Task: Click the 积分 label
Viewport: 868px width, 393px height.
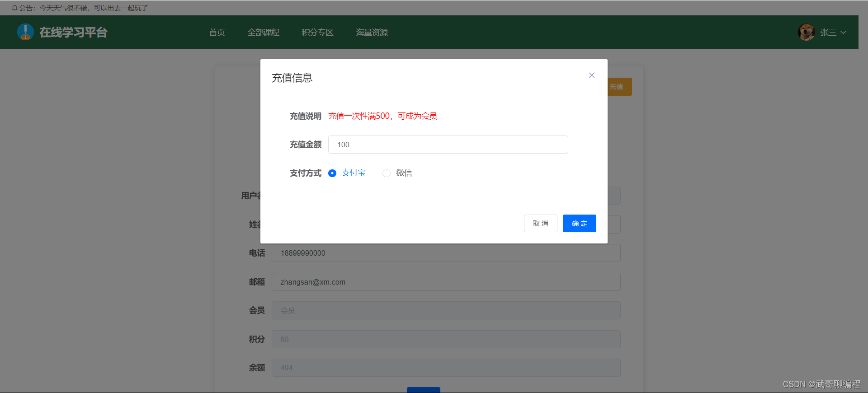Action: (257, 339)
